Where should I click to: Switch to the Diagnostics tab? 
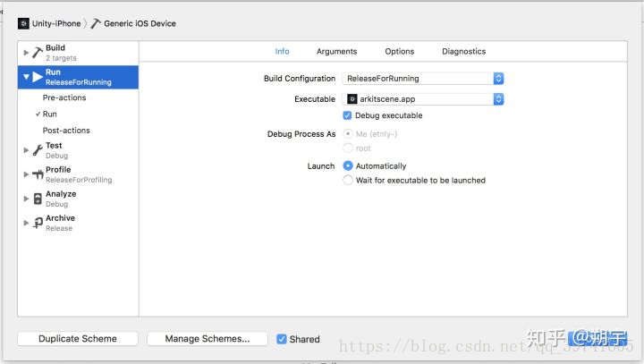463,51
